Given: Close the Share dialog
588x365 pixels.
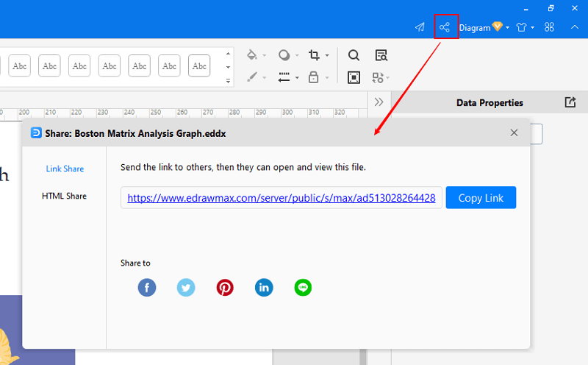Looking at the screenshot, I should tap(514, 132).
